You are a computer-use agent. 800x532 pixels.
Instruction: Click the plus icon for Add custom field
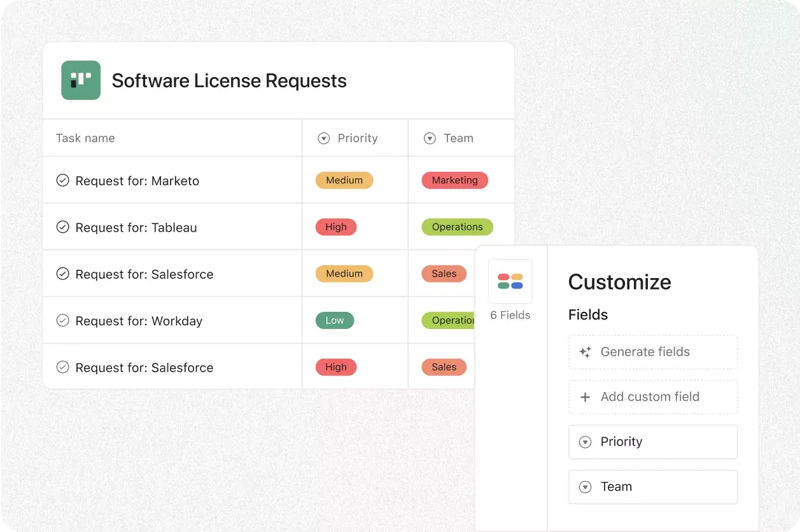tap(585, 397)
